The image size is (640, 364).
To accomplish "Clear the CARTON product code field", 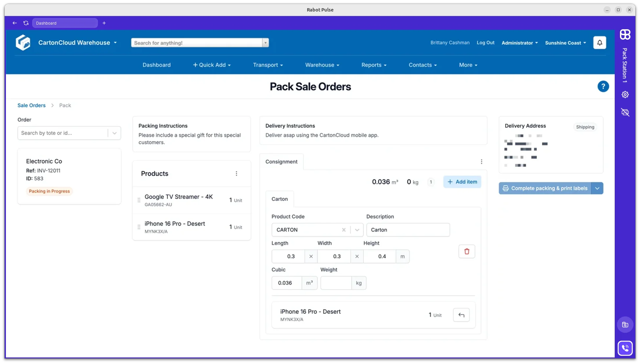I will click(x=344, y=230).
